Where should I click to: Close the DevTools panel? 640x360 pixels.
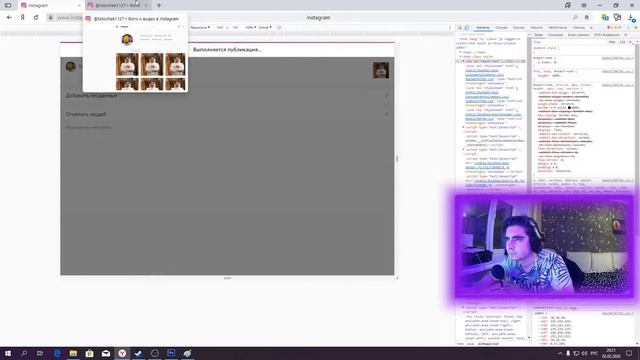point(635,27)
